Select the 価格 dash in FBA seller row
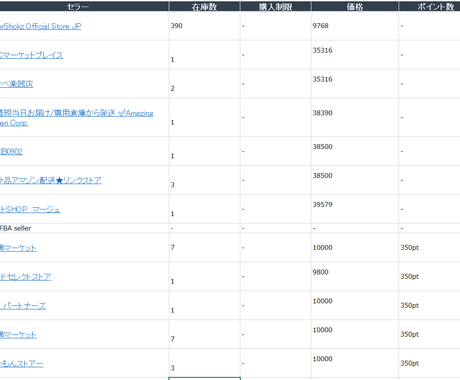Image resolution: width=460 pixels, height=380 pixels. pos(314,229)
